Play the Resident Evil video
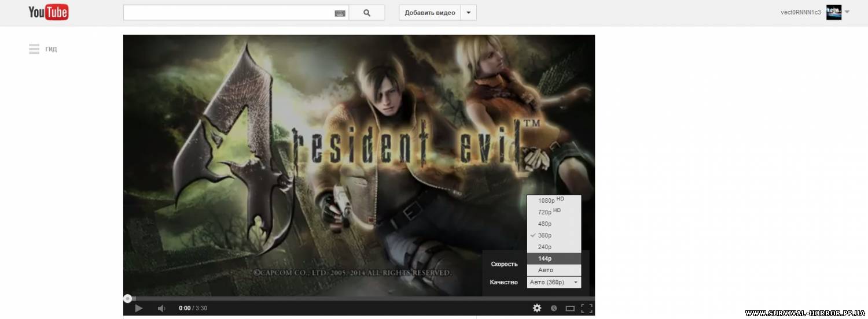The width and height of the screenshot is (868, 319). (x=139, y=308)
